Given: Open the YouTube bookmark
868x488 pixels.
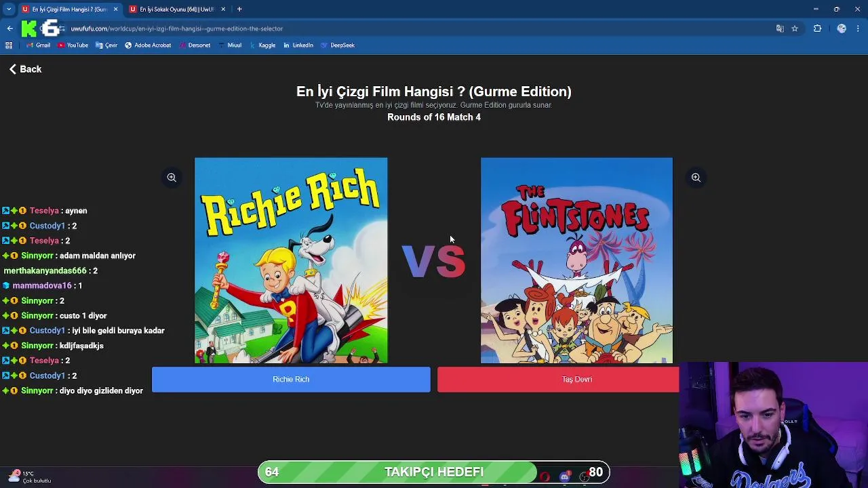Looking at the screenshot, I should [73, 45].
